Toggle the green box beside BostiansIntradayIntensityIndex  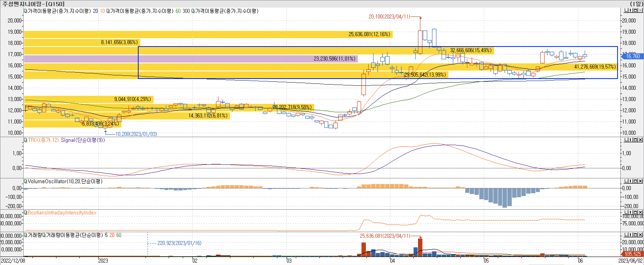(x=25, y=212)
